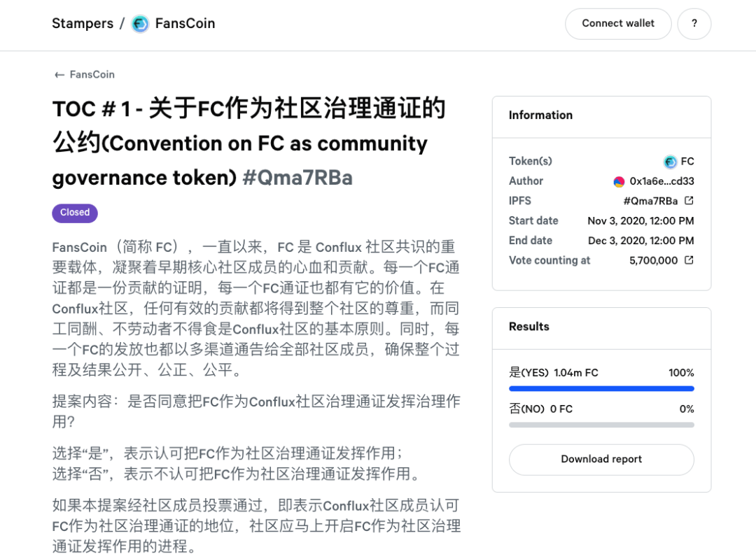Viewport: 756px width, 559px height.
Task: Open the FansCoin space title in header
Action: click(x=185, y=23)
